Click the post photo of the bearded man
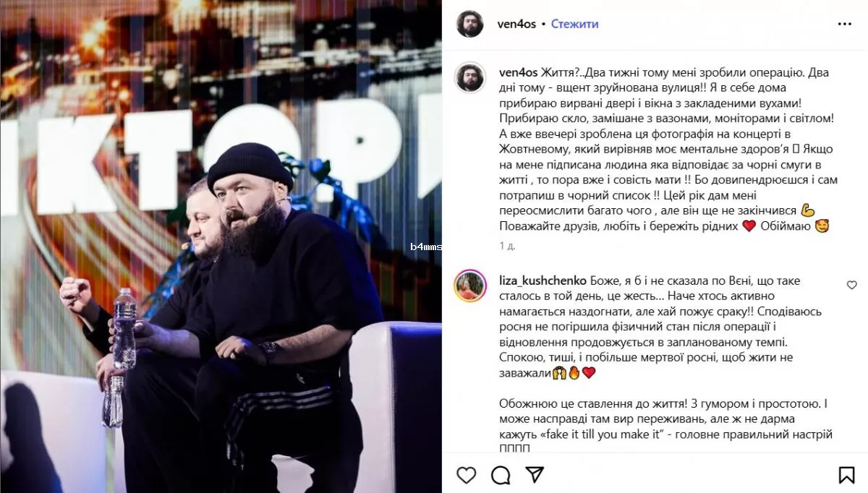The height and width of the screenshot is (493, 868). [x=221, y=246]
